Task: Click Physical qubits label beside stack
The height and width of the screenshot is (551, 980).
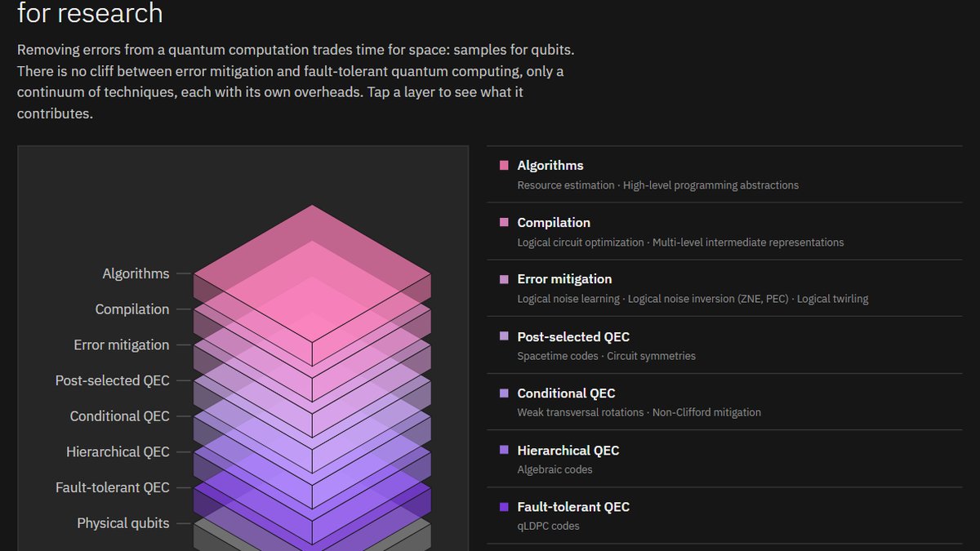Action: 123,523
